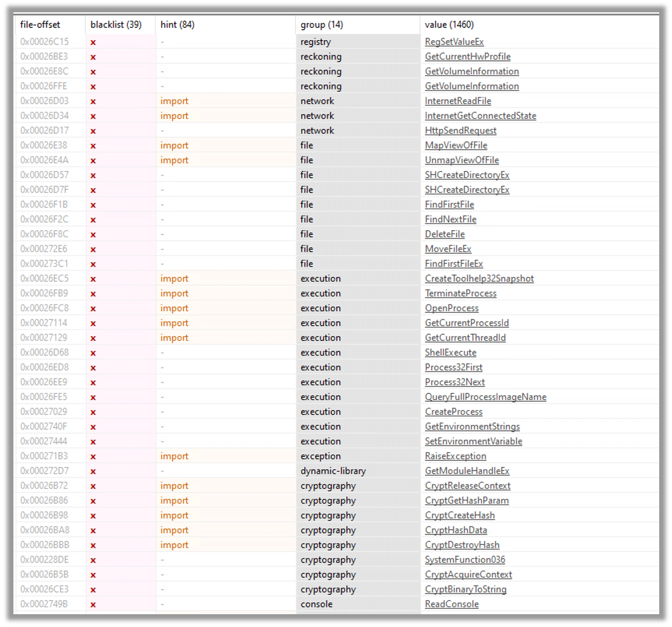
Task: Open the SystemFunction036 link
Action: [x=465, y=559]
